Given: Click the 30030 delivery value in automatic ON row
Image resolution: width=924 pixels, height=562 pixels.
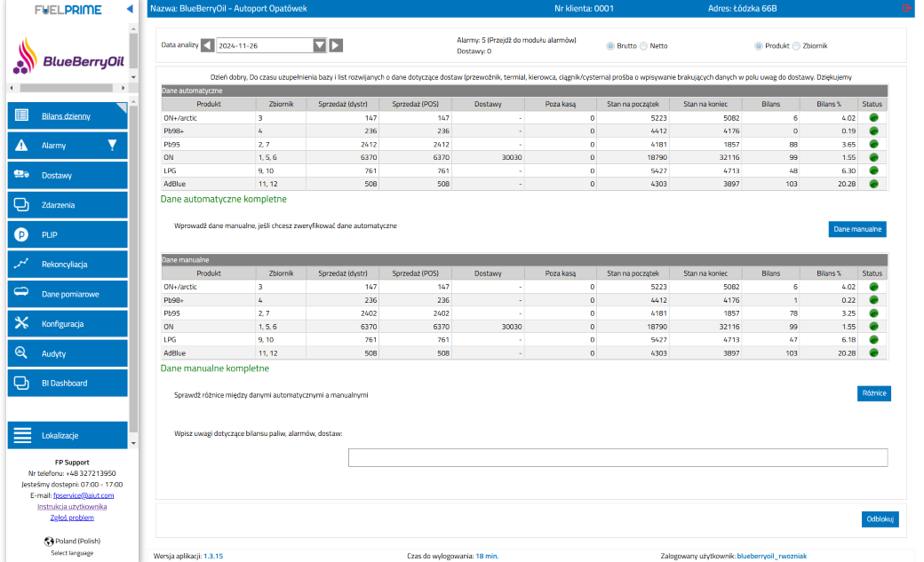Looking at the screenshot, I should 512,157.
